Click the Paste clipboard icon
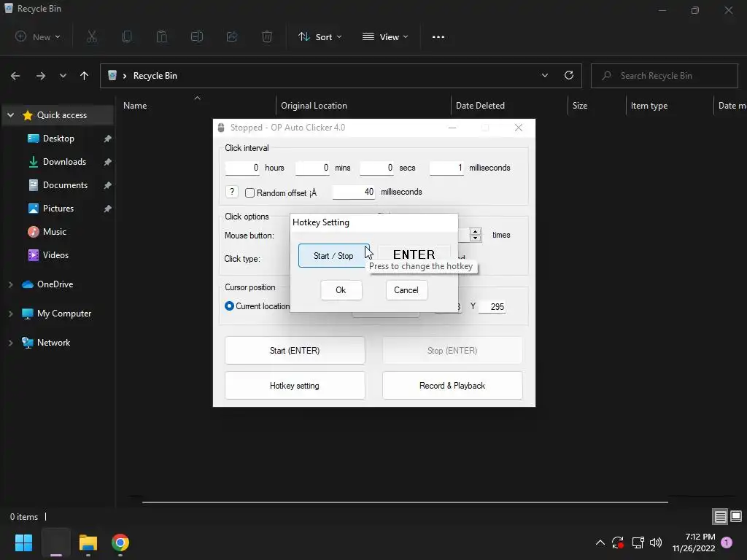This screenshot has width=747, height=560. (162, 36)
